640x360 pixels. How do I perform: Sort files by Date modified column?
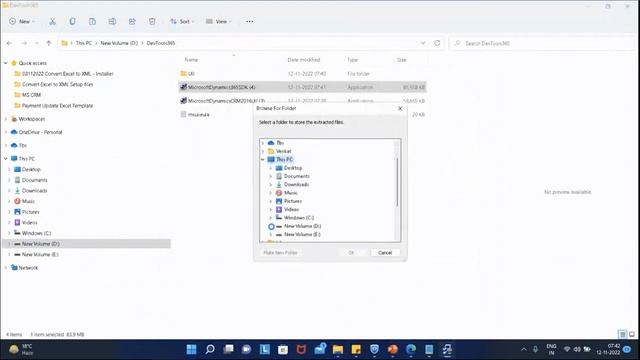click(304, 60)
